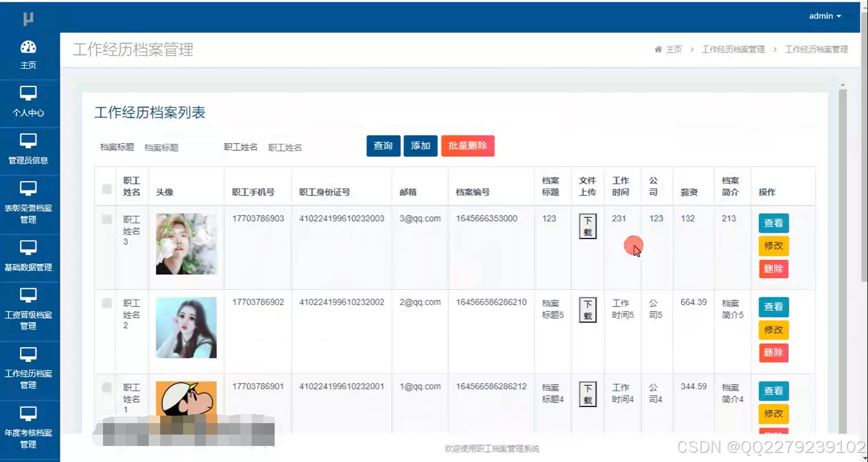Open 个人中心 monitor icon in sidebar
Image resolution: width=868 pixels, height=462 pixels.
tap(28, 93)
